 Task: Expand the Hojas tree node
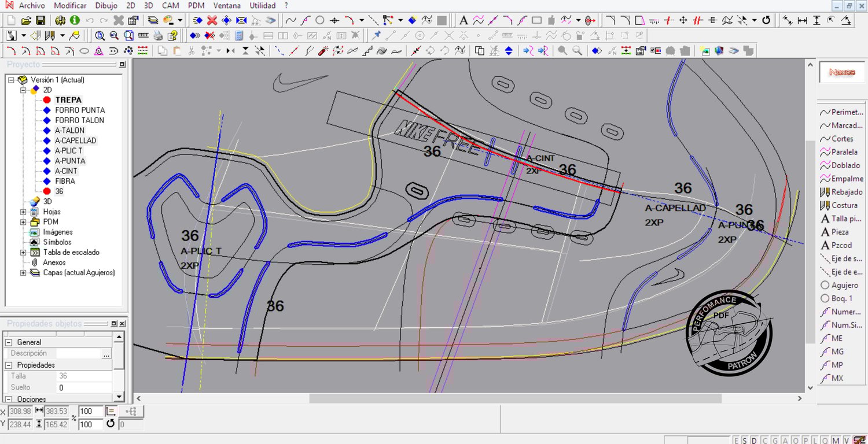(24, 212)
